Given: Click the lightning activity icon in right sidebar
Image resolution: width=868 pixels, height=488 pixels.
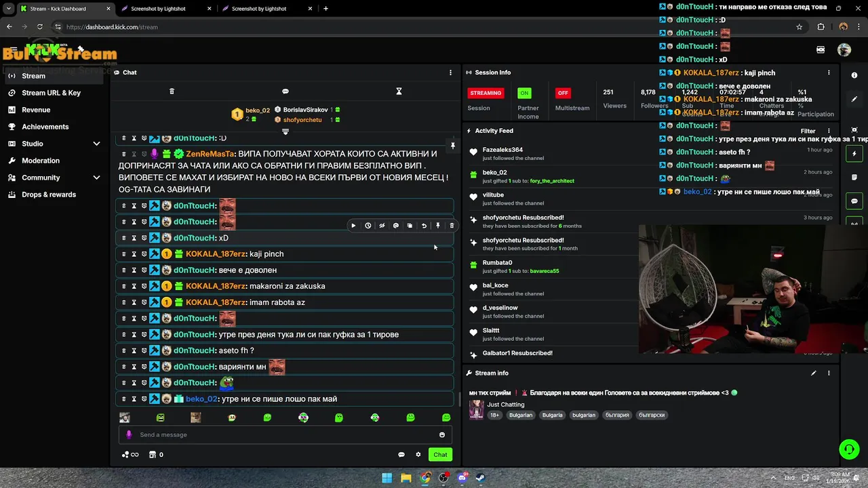Looking at the screenshot, I should (854, 154).
